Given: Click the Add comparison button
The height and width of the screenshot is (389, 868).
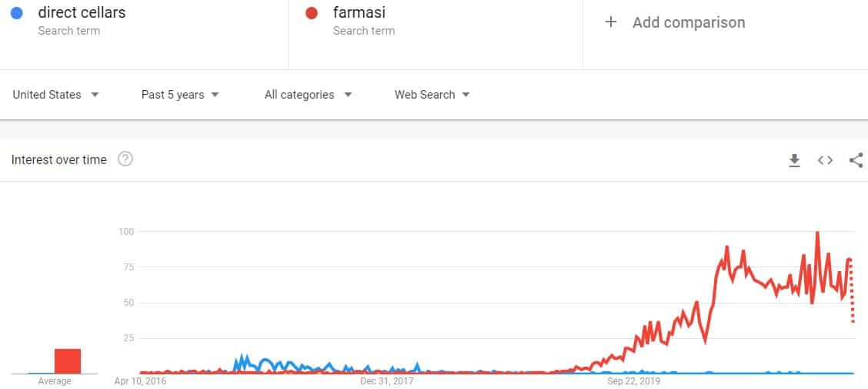Looking at the screenshot, I should [x=676, y=22].
